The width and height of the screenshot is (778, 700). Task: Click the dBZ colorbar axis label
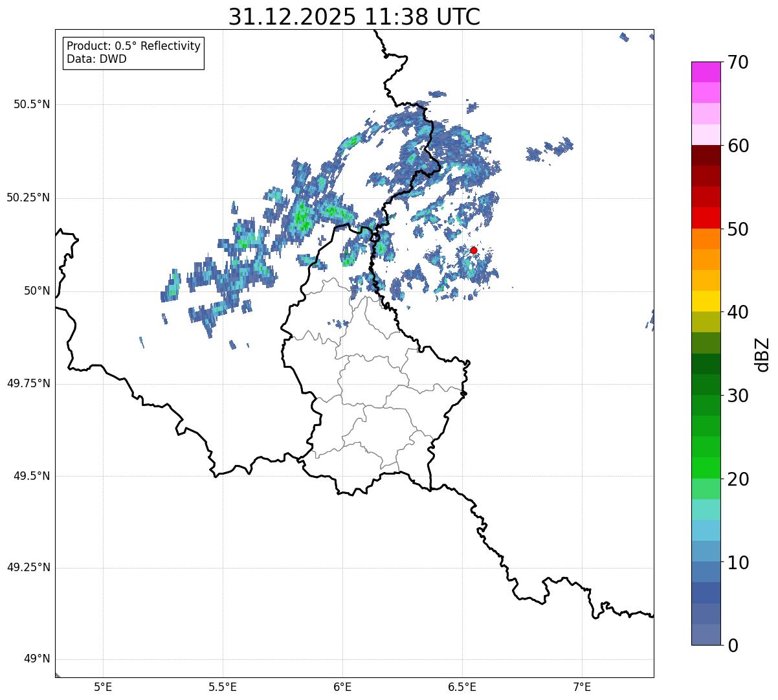[762, 354]
